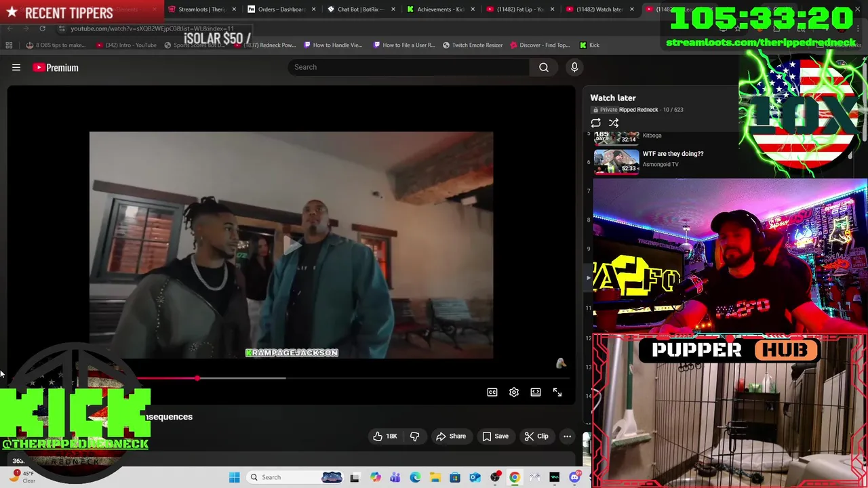Click the Share button under the video
The width and height of the screenshot is (868, 488).
click(451, 436)
